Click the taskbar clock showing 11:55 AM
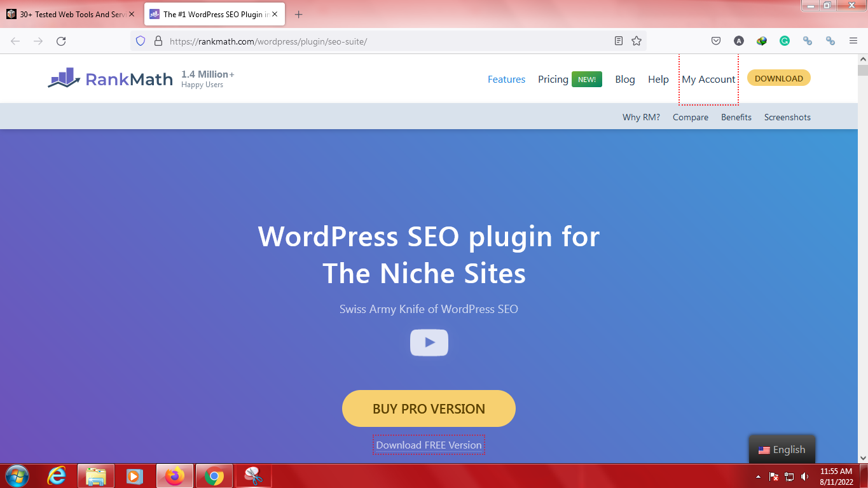Viewport: 868px width, 488px height. [x=836, y=477]
